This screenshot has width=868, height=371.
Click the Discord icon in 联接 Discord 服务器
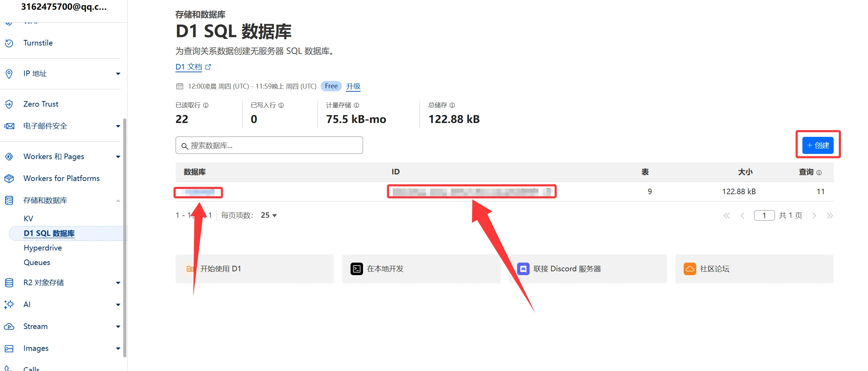(x=523, y=269)
